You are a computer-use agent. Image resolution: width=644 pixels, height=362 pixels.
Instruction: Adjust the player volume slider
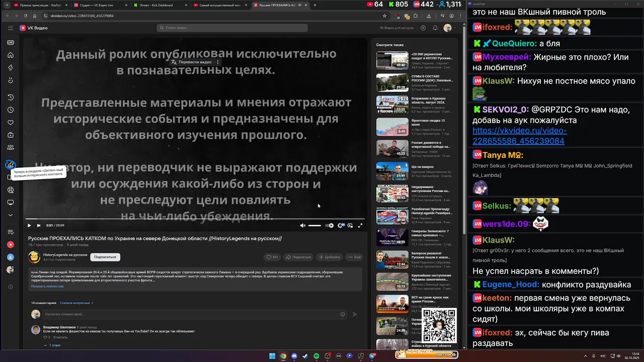click(x=314, y=225)
